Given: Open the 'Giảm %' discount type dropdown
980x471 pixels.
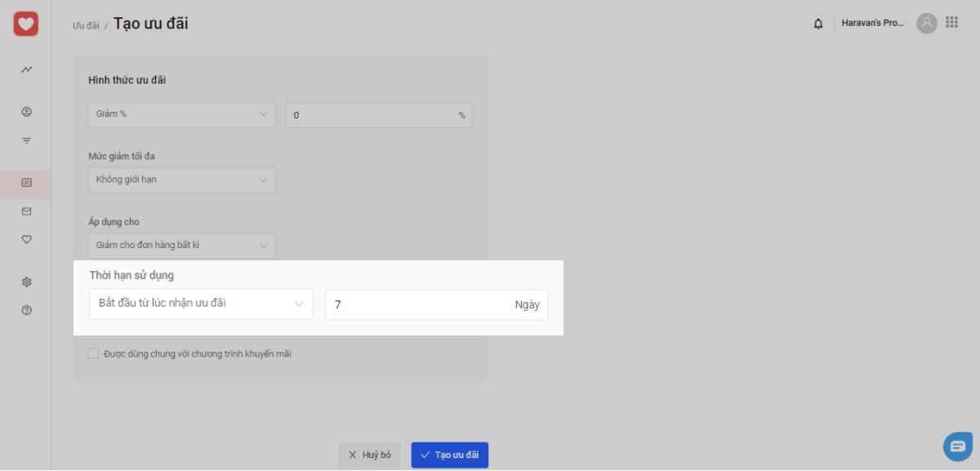Looking at the screenshot, I should (x=181, y=114).
